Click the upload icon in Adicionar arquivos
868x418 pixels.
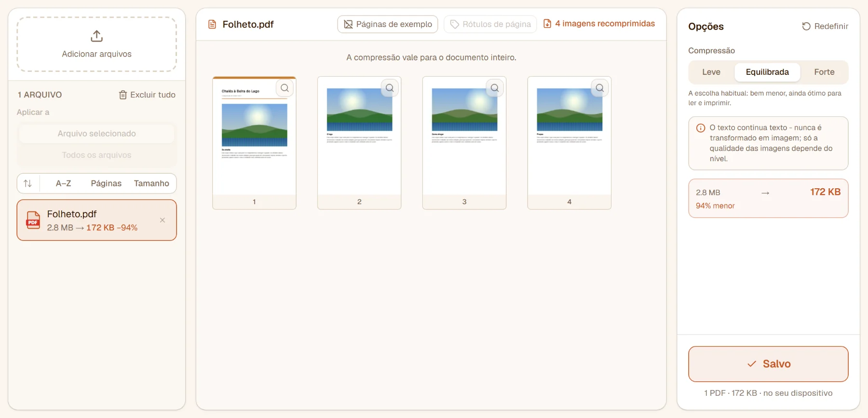tap(96, 36)
